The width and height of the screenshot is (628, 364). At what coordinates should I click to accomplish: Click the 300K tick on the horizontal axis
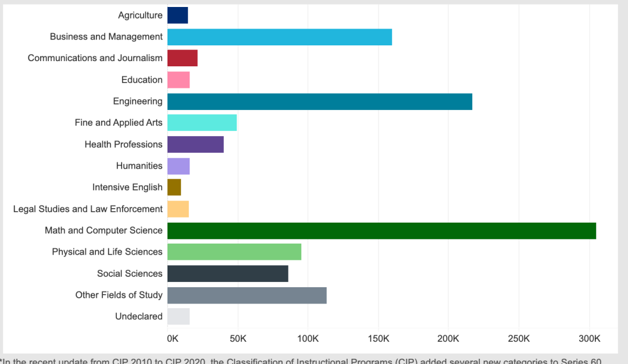tap(589, 338)
